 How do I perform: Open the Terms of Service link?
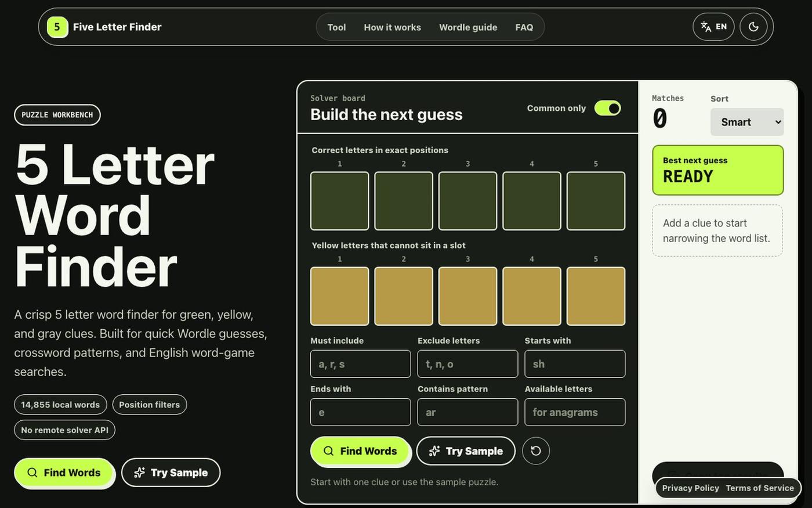[x=760, y=488]
